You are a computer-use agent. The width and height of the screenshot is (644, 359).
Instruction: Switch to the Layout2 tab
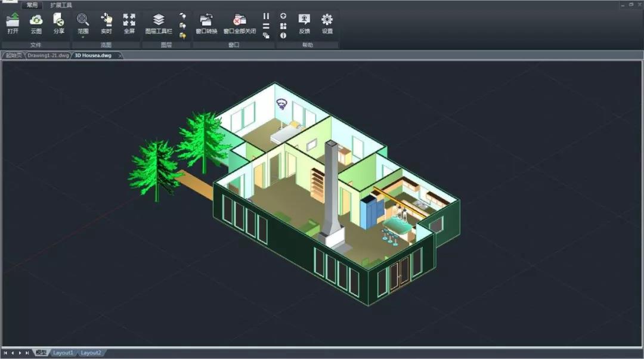click(x=91, y=353)
